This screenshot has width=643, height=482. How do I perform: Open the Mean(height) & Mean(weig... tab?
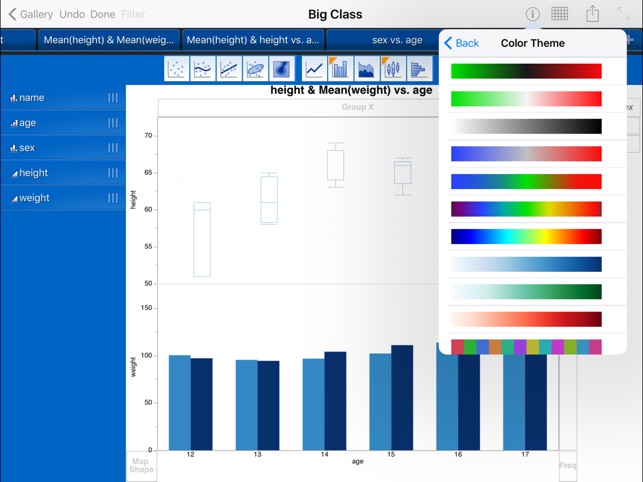tap(109, 40)
